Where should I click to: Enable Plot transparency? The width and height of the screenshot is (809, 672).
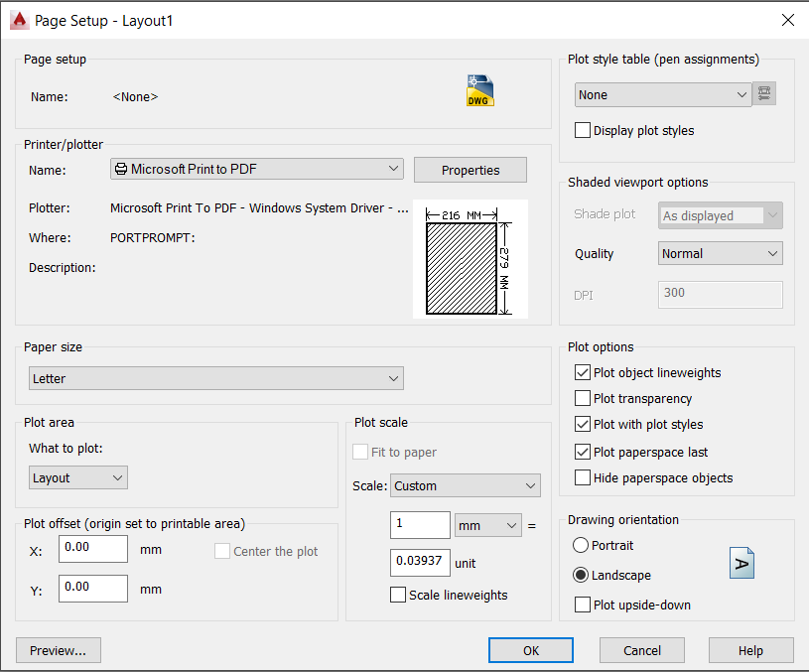tap(585, 398)
